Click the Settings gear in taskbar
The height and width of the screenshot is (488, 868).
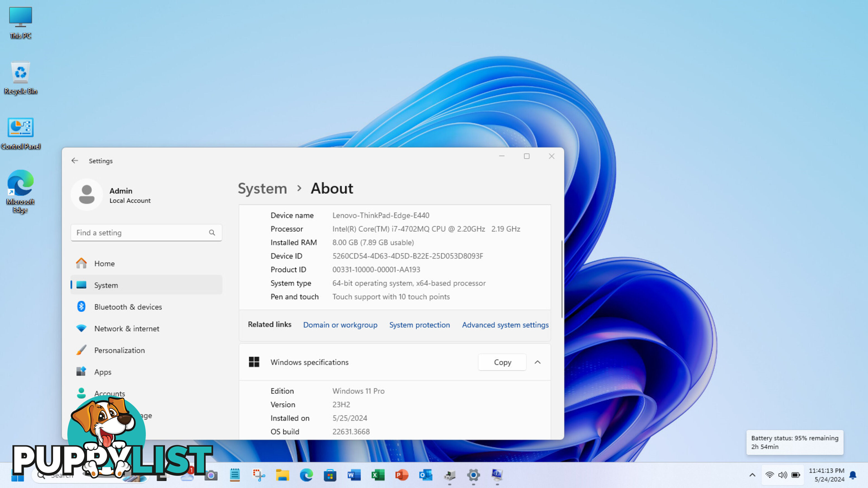[473, 475]
